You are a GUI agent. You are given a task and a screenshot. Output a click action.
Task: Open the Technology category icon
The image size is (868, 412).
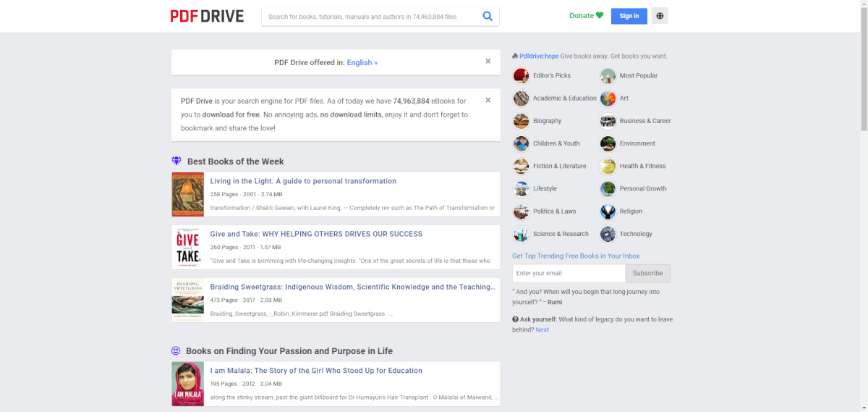coord(608,234)
